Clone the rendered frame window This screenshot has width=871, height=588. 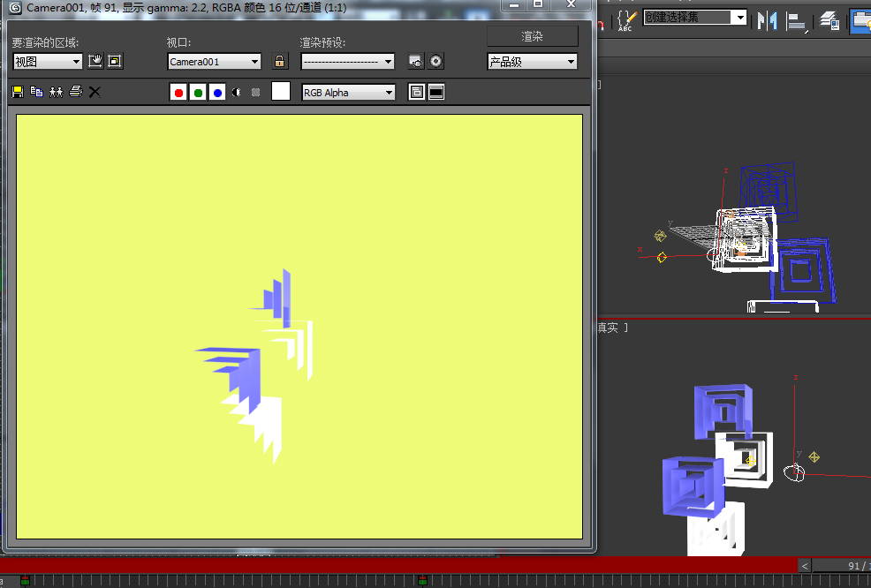[56, 92]
